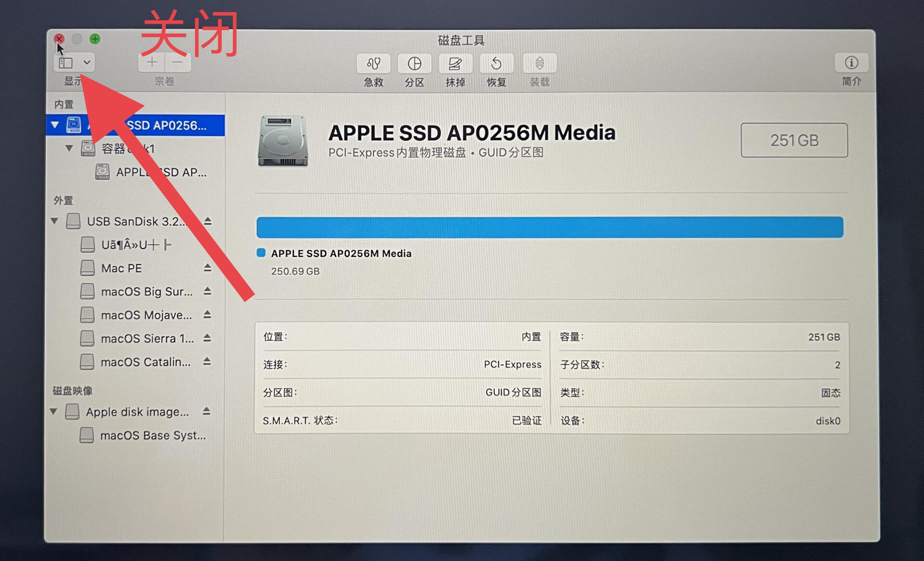Eject the Mac PE volume
This screenshot has height=561, width=924.
coord(207,268)
